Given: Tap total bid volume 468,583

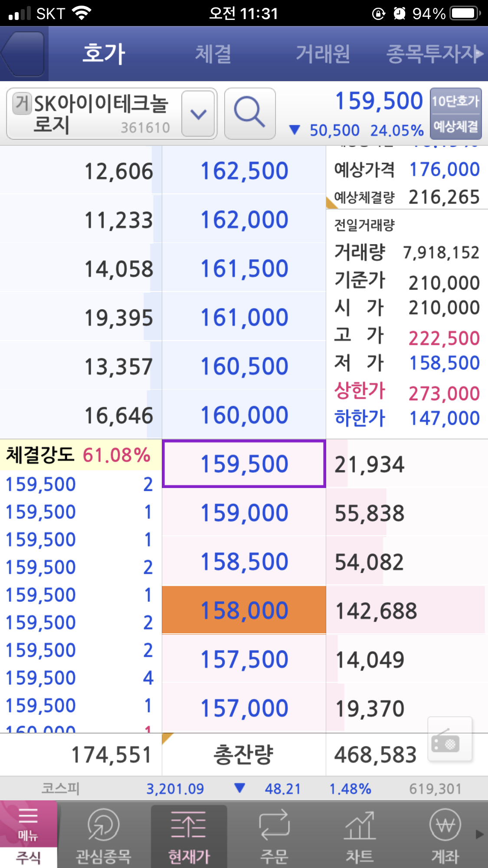Looking at the screenshot, I should tap(375, 755).
